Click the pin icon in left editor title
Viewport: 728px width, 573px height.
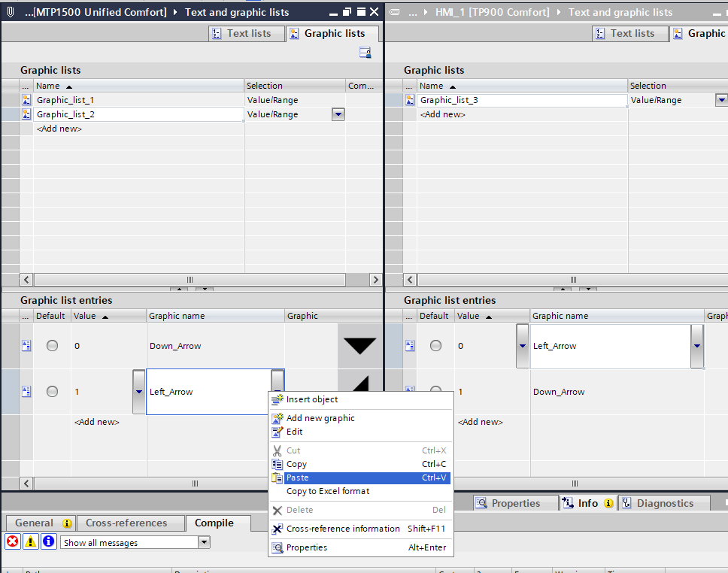tap(10, 12)
